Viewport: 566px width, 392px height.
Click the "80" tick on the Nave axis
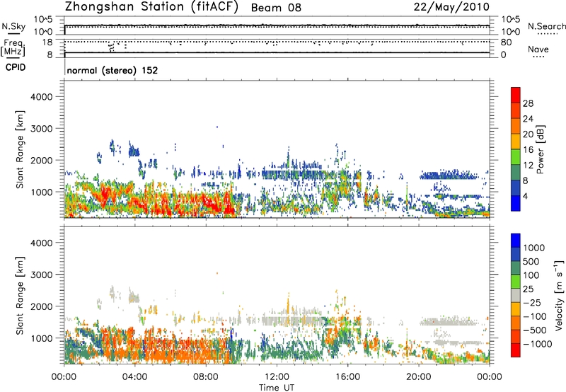[506, 42]
